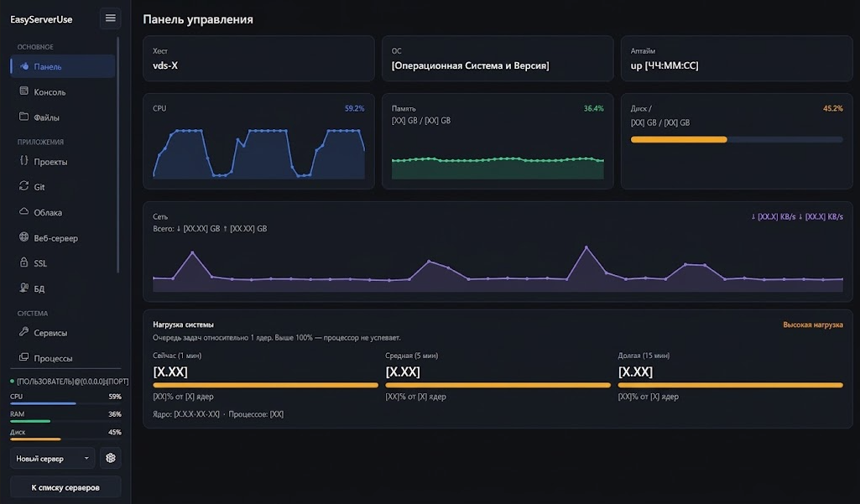Open the Консоль menu item
Viewport: 860px width, 504px height.
63,91
